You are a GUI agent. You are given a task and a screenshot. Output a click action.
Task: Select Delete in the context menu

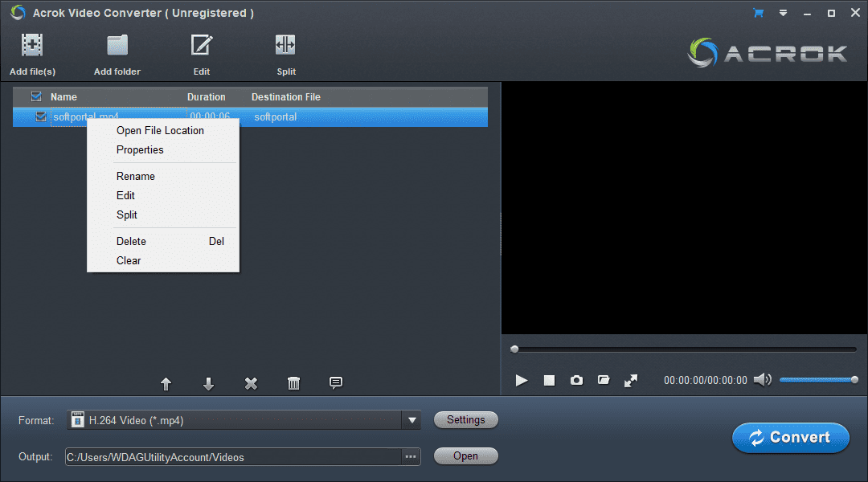coord(131,242)
